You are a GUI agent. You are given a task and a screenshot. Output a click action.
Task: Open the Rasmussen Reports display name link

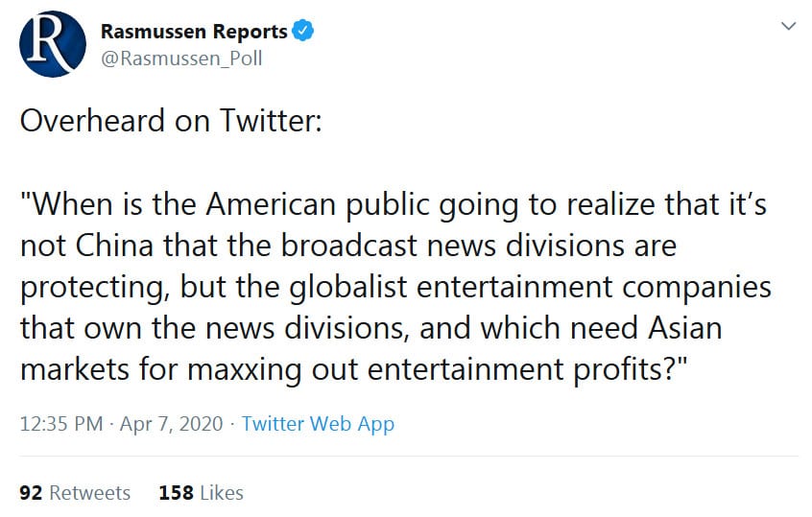click(x=194, y=32)
